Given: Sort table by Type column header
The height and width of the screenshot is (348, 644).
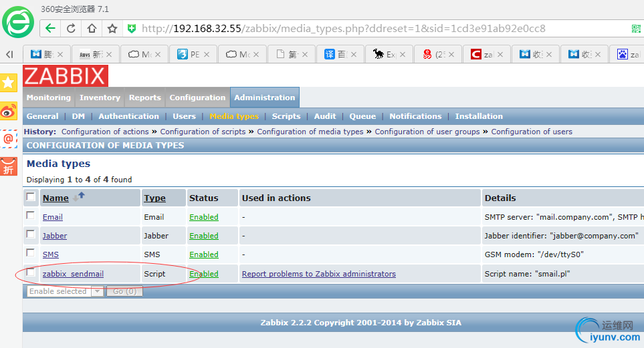Looking at the screenshot, I should pyautogui.click(x=154, y=198).
